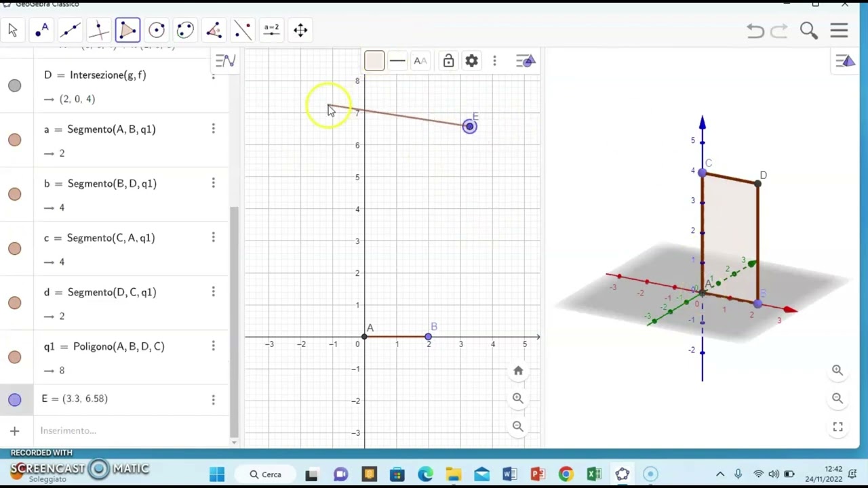Select the Slider a=2 tool
This screenshot has width=868, height=488.
point(271,30)
